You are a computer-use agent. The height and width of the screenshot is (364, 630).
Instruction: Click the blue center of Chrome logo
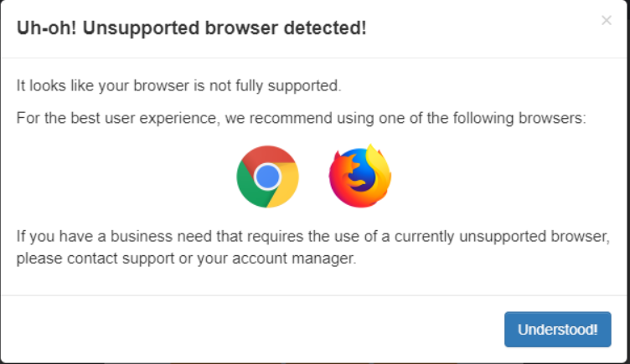click(x=267, y=177)
